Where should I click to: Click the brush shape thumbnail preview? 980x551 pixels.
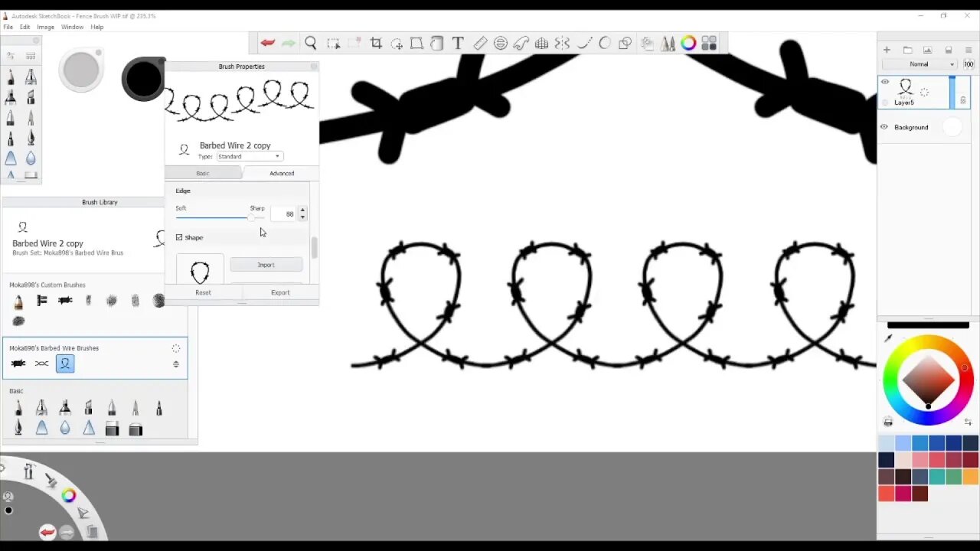[x=200, y=270]
